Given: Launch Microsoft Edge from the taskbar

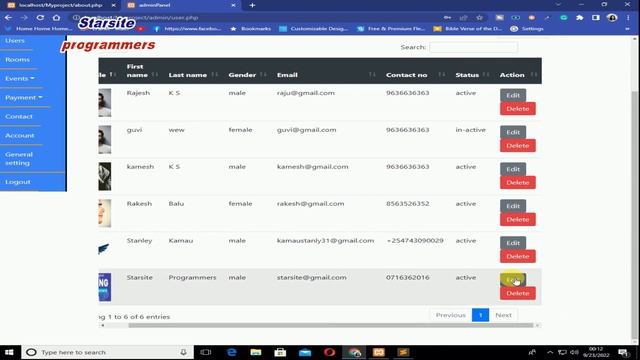Looking at the screenshot, I should pyautogui.click(x=231, y=352).
